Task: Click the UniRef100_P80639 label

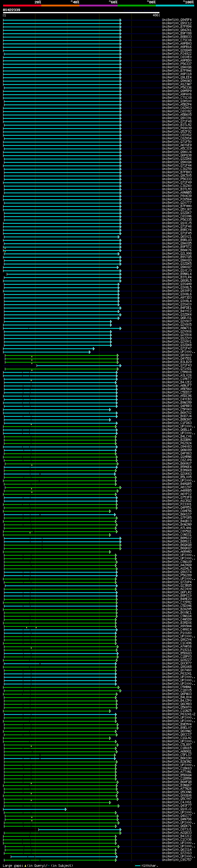Action: coord(177,196)
